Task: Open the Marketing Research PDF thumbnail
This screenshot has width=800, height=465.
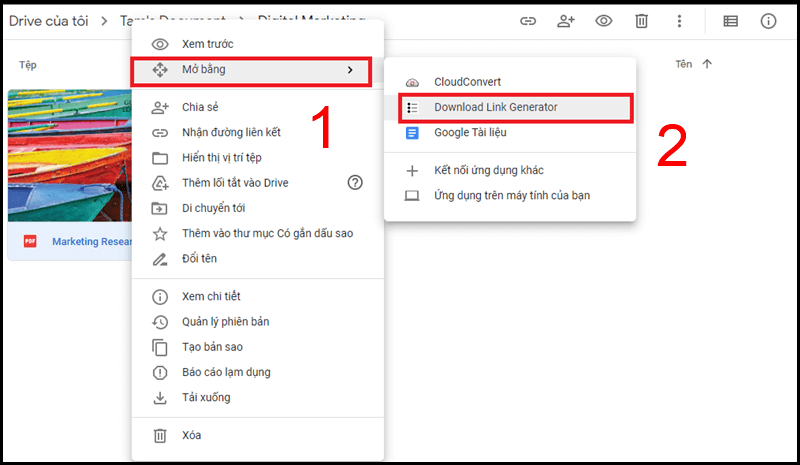Action: pyautogui.click(x=70, y=156)
